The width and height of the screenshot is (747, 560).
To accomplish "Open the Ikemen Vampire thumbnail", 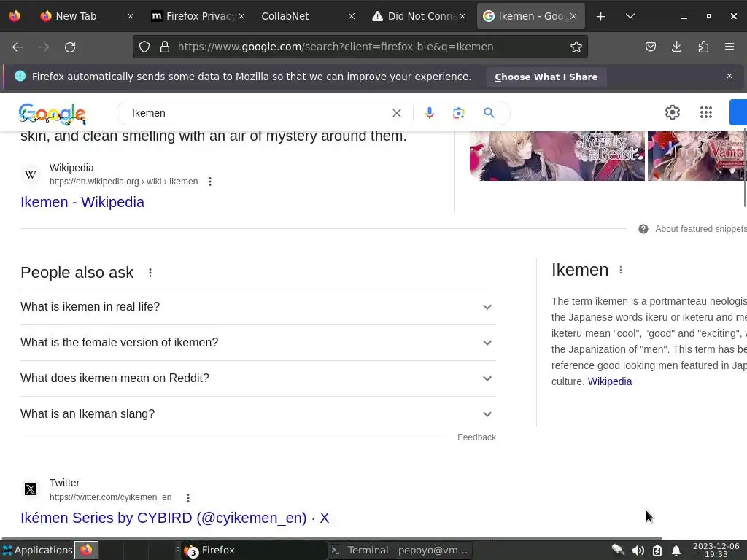I will click(697, 156).
